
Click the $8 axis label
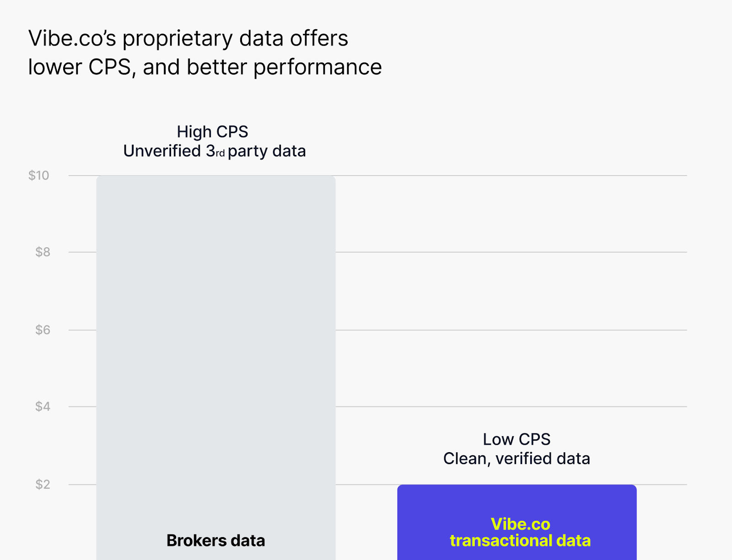tap(43, 252)
